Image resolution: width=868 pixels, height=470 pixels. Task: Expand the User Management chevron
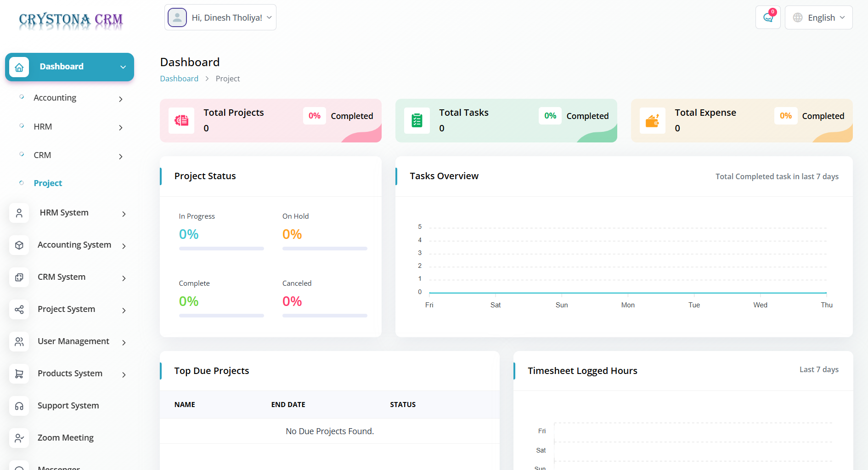pos(124,342)
